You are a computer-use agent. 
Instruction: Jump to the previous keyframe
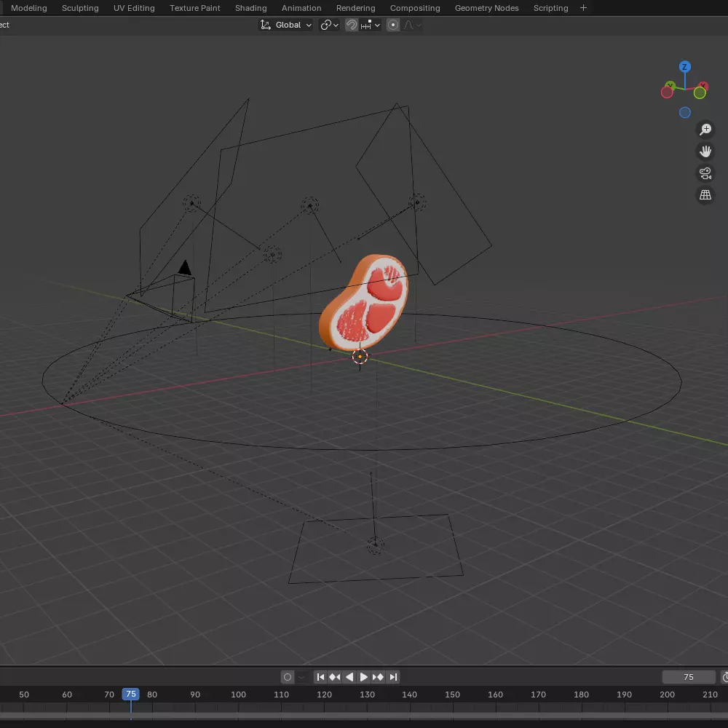coord(335,677)
